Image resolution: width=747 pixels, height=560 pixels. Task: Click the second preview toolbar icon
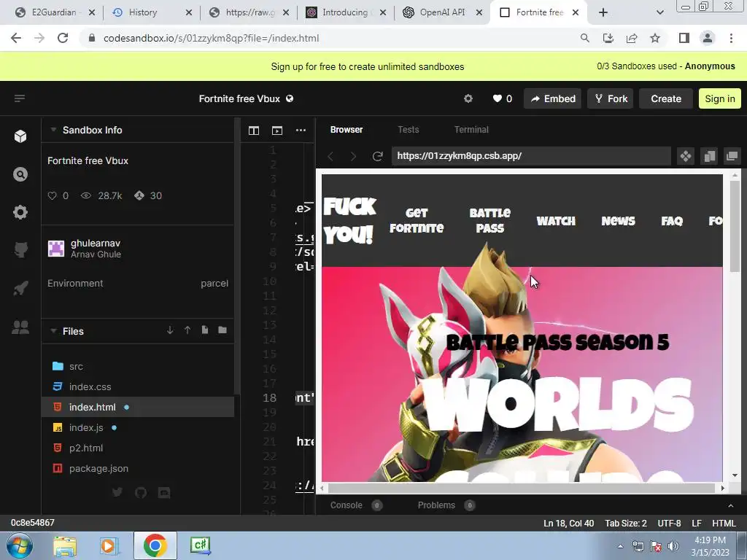click(709, 156)
